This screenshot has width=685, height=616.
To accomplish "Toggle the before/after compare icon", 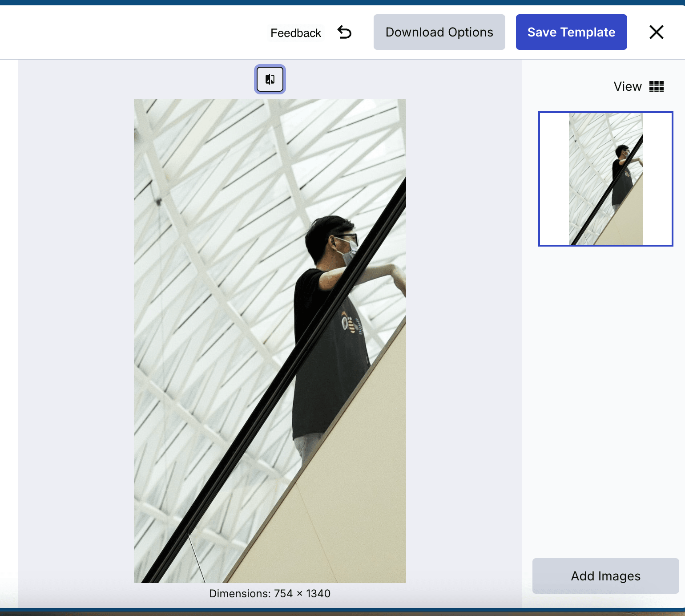I will click(270, 79).
